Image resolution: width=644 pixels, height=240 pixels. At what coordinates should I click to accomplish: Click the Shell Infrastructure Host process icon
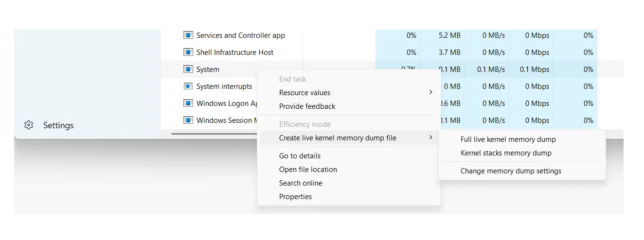[188, 52]
